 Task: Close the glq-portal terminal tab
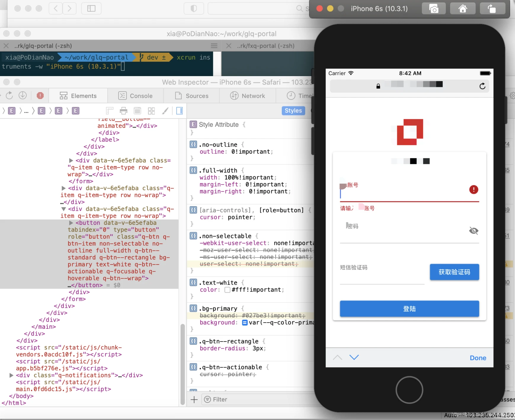pos(6,46)
